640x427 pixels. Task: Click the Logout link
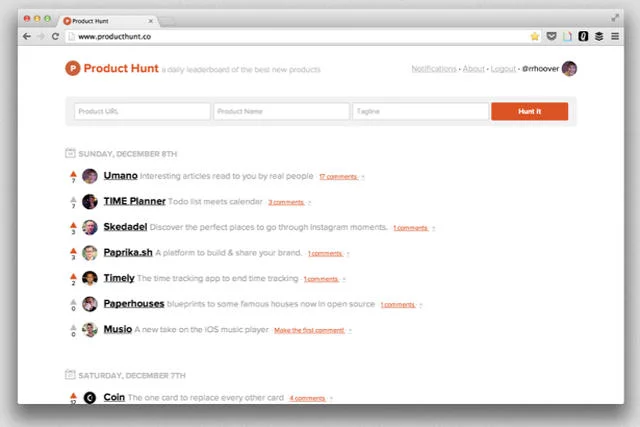pos(503,69)
